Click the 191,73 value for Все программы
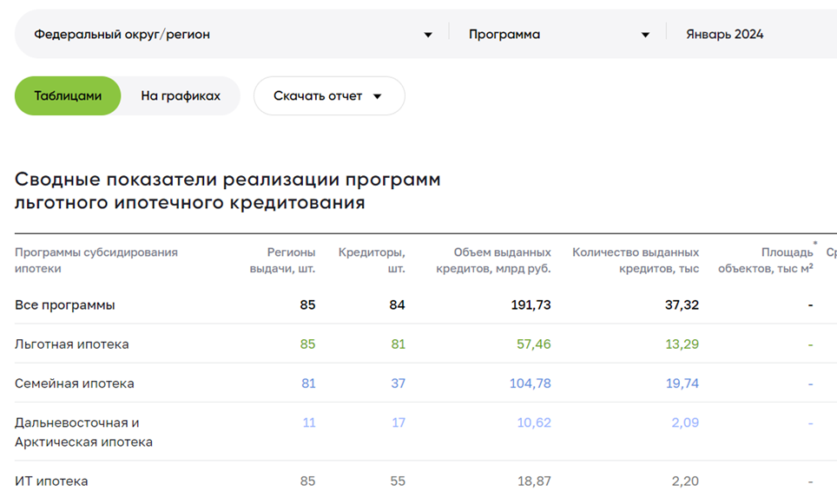837x504 pixels. click(531, 305)
